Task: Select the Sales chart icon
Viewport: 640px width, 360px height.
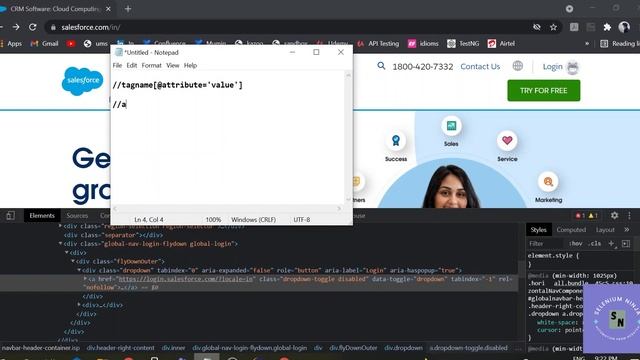Action: tap(451, 126)
